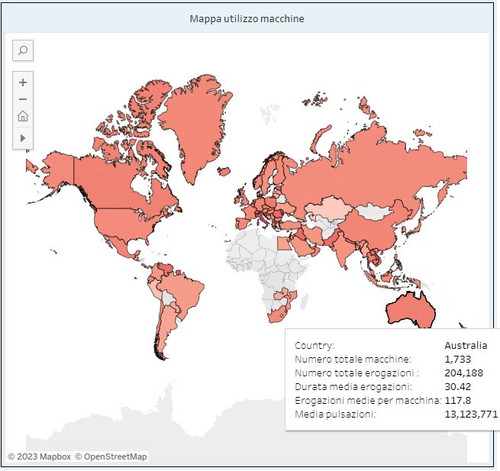Image resolution: width=500 pixels, height=471 pixels.
Task: Click the 'Mappa utilizzo macchine' title
Action: click(x=247, y=19)
